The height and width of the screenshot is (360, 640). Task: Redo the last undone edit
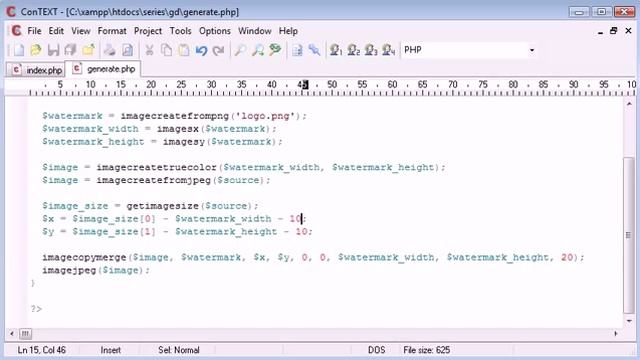pos(219,50)
